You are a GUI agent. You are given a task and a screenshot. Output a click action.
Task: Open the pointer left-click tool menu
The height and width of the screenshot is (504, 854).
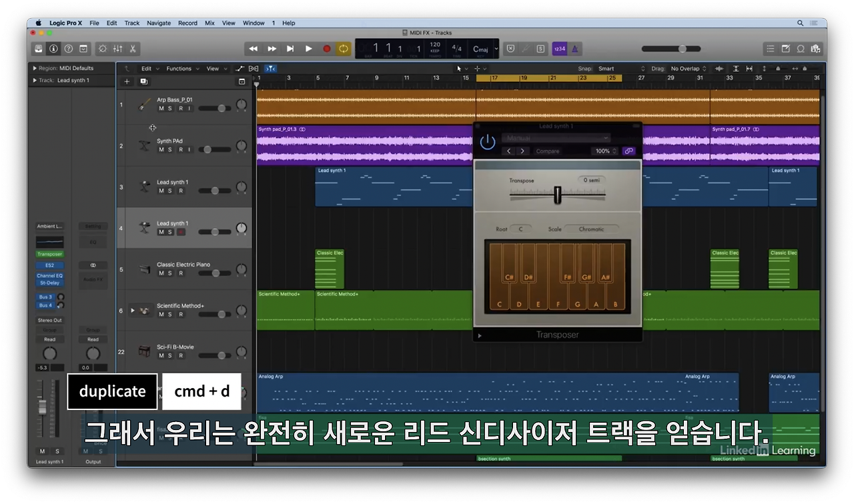[x=461, y=69]
